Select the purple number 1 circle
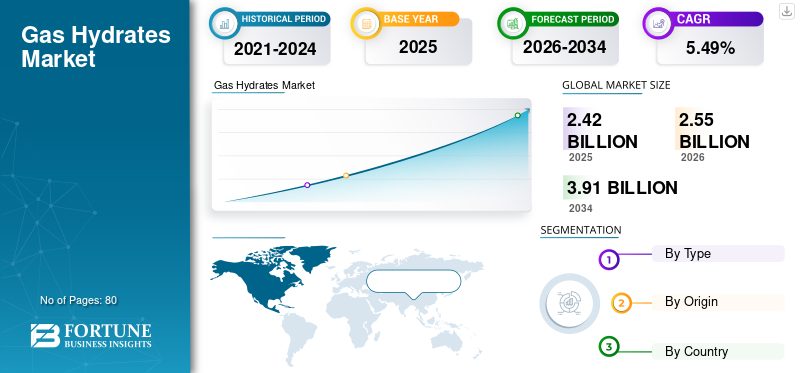This screenshot has width=800, height=373. [x=608, y=259]
